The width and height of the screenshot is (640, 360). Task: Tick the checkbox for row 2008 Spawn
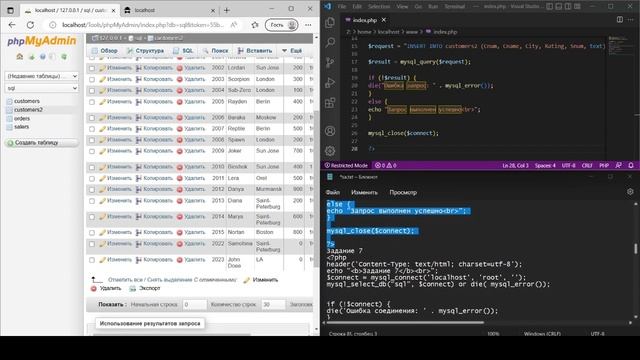(92, 140)
